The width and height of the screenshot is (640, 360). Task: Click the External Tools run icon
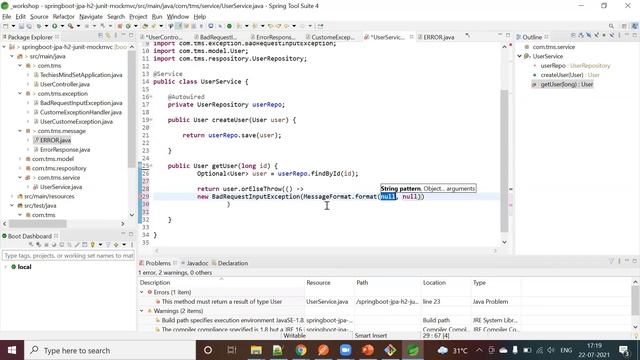[x=71, y=26]
